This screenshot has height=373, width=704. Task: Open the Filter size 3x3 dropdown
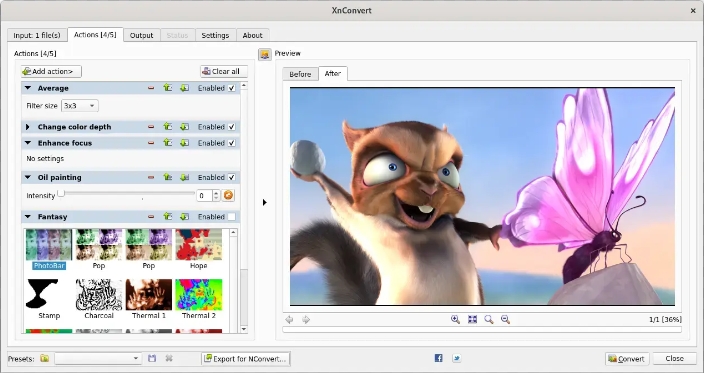(80, 106)
